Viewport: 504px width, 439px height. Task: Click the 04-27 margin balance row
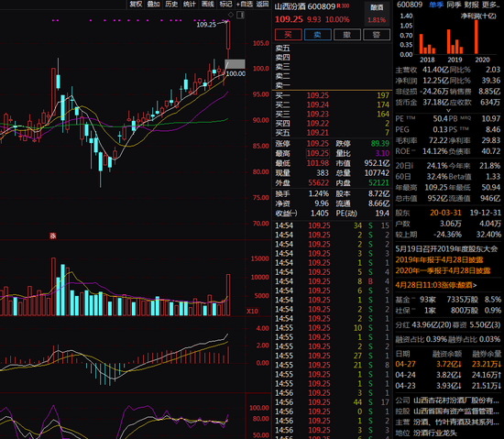pyautogui.click(x=448, y=364)
